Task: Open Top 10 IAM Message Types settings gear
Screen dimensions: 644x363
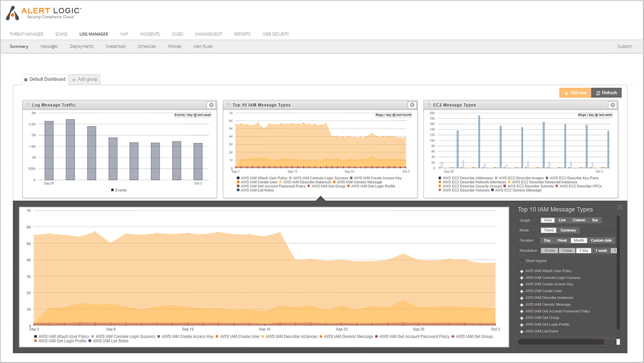Action: pyautogui.click(x=412, y=105)
